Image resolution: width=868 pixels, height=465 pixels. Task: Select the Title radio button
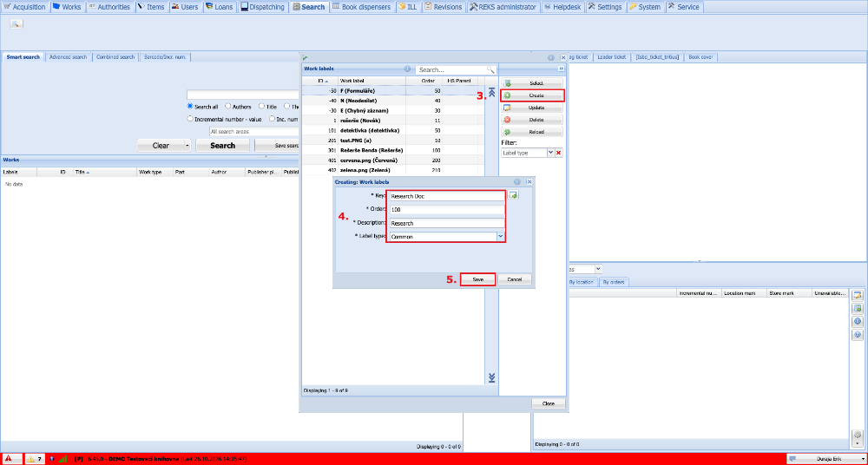tap(262, 107)
